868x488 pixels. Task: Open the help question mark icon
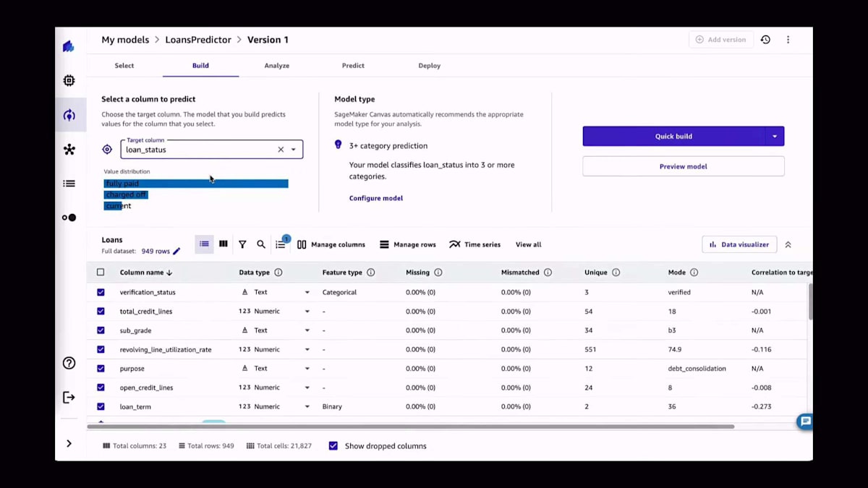pos(69,363)
